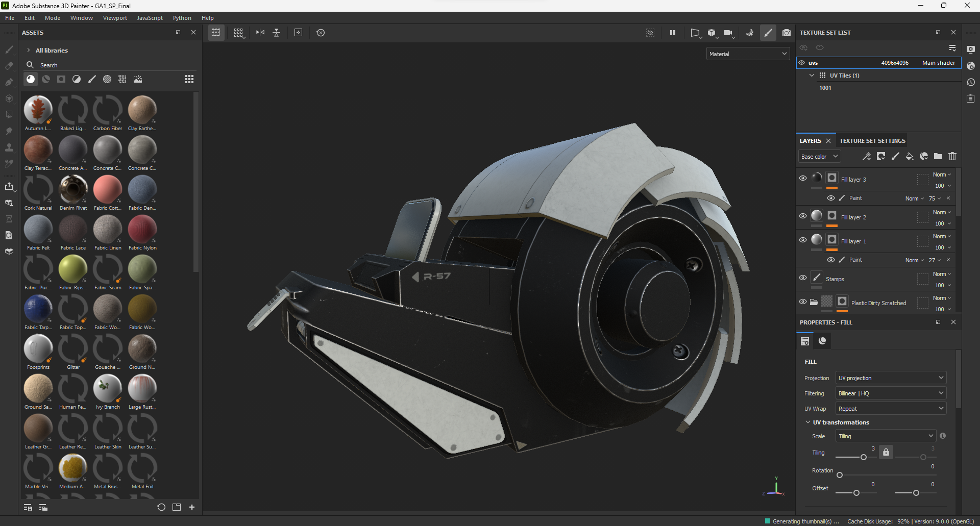Toggle the tiling lock ratio button
Screen dimensions: 980x526
pos(886,452)
